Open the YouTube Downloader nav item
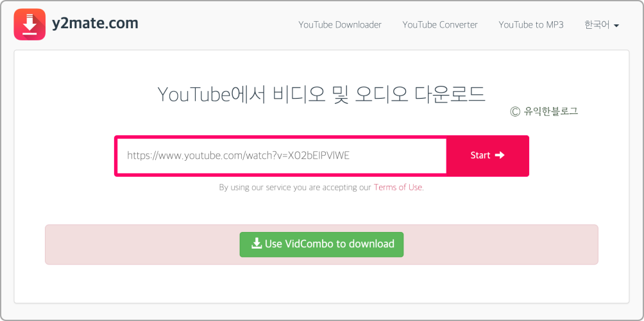The height and width of the screenshot is (321, 644). (340, 24)
